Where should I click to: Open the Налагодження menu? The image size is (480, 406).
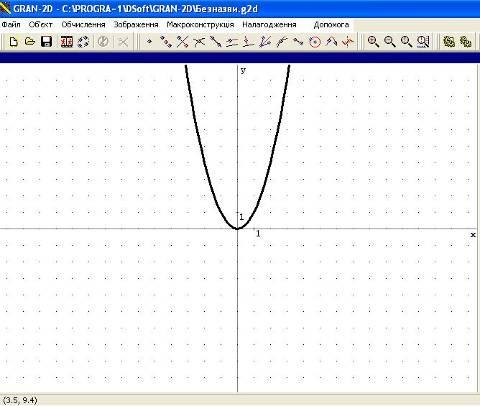point(269,25)
